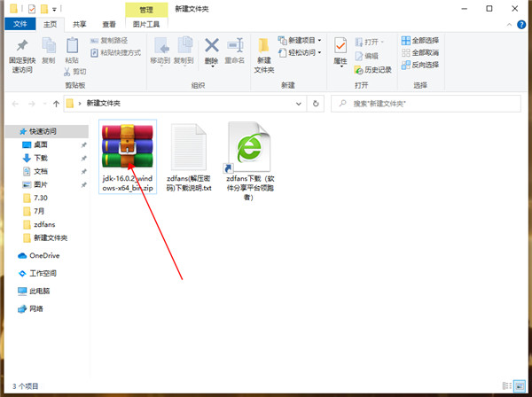Click the quick access toolbar new folder icon
532x397 pixels.
click(44, 9)
